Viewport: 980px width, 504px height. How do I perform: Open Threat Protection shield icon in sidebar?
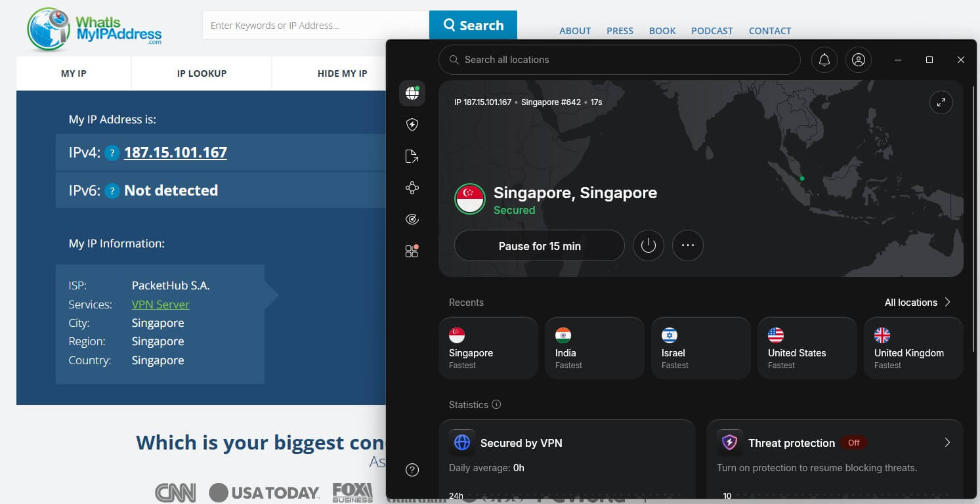(412, 125)
